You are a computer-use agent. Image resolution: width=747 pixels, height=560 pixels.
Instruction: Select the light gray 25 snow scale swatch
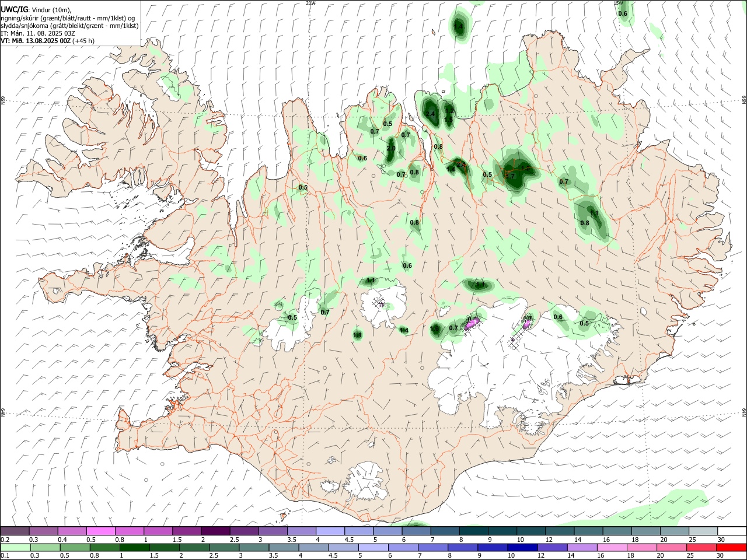703,531
